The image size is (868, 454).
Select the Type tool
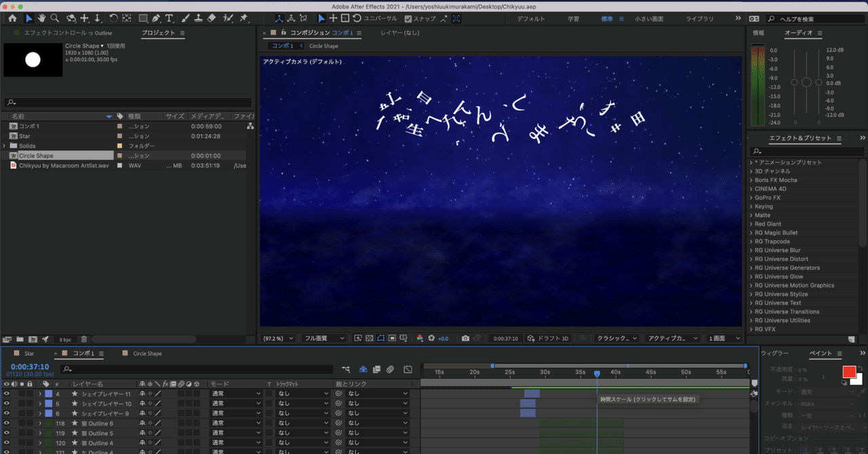click(x=170, y=18)
